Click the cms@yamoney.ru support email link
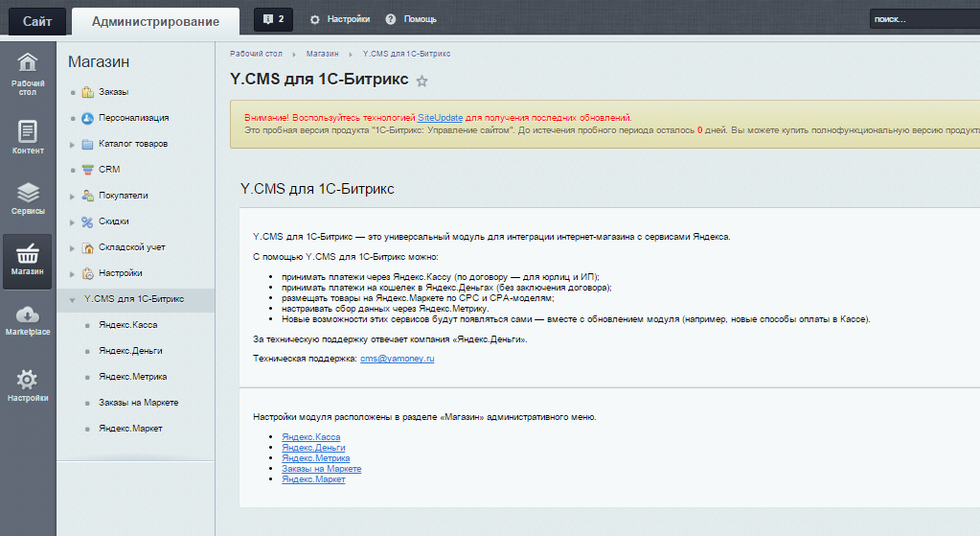Viewport: 980px width, 536px height. coord(397,358)
